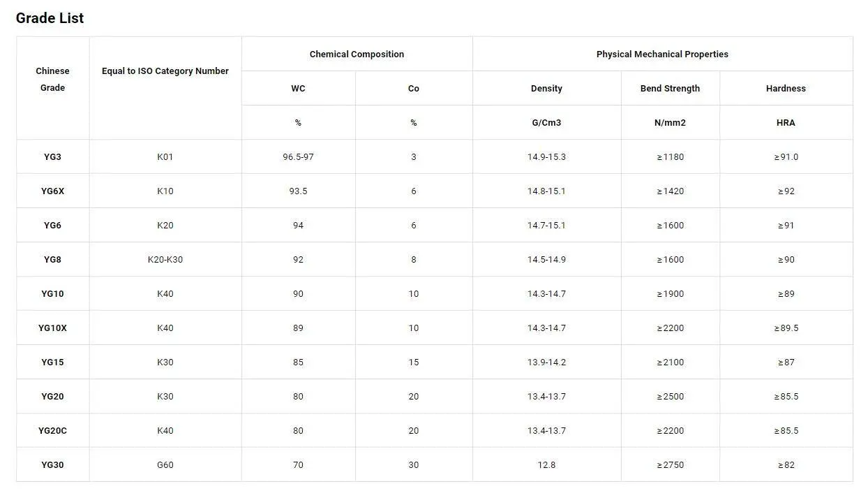Select the Chemical Composition header cell

point(357,54)
